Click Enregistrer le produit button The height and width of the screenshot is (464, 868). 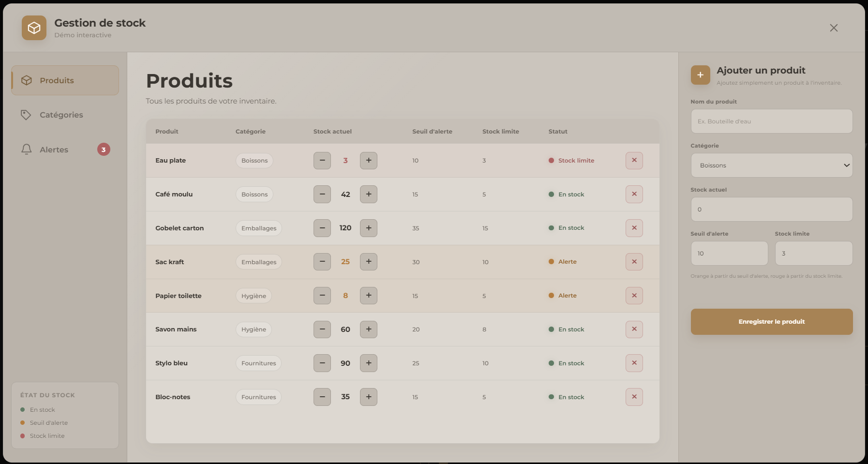pos(771,322)
